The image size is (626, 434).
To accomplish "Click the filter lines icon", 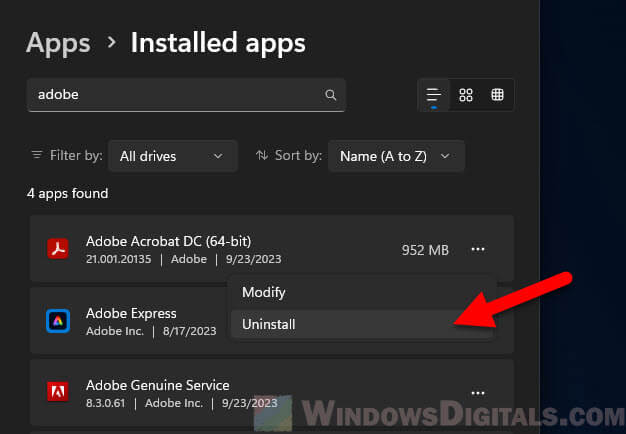I will (37, 155).
